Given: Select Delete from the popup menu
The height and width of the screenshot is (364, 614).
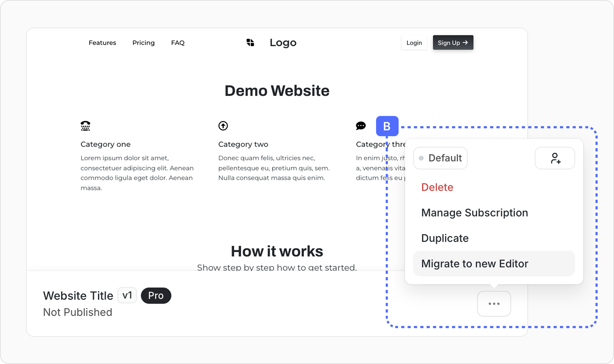Looking at the screenshot, I should click(x=437, y=187).
